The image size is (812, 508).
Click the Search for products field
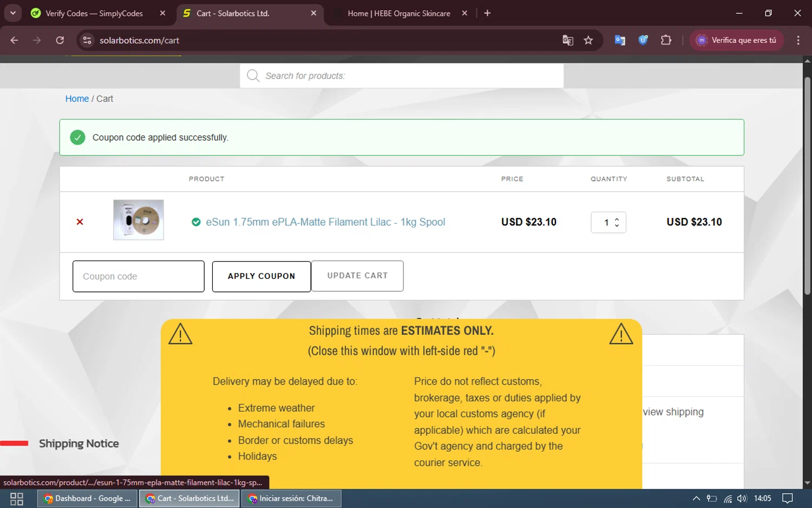point(402,76)
